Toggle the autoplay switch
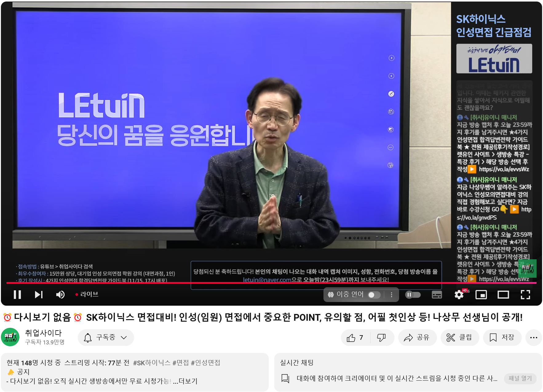This screenshot has width=543, height=392. [413, 295]
